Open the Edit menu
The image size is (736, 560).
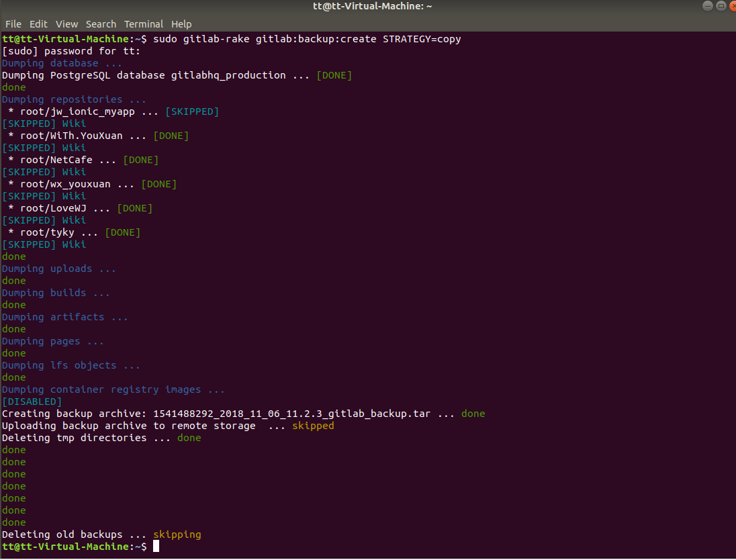click(x=38, y=24)
